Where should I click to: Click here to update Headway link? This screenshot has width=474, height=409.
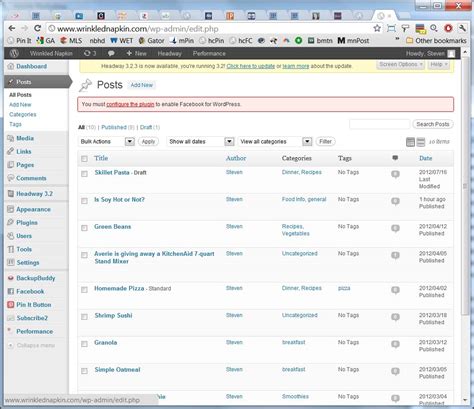coord(251,66)
